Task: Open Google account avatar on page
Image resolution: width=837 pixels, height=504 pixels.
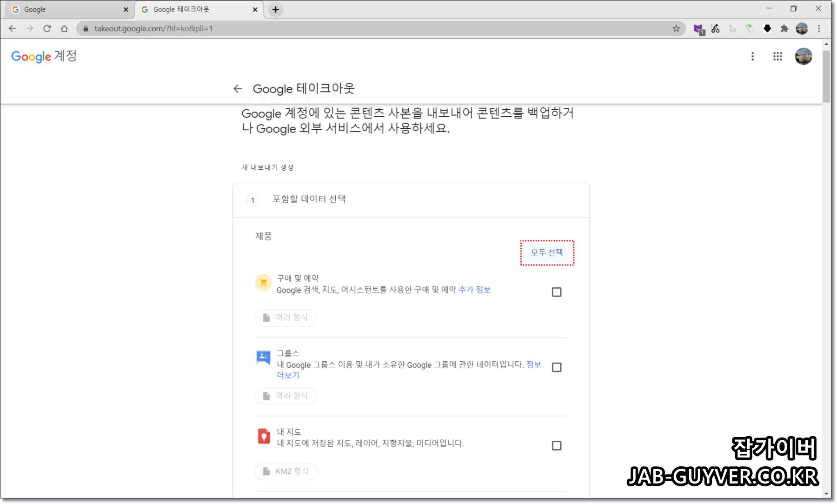Action: click(x=804, y=56)
